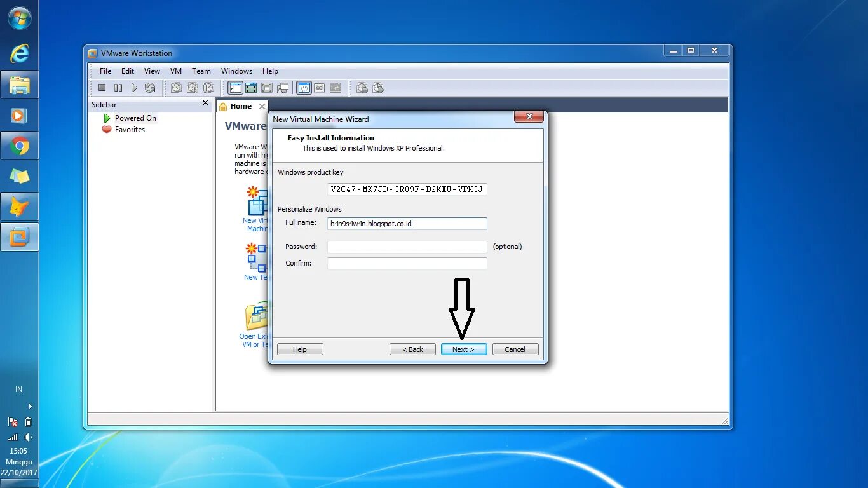
Task: Click the Console view toolbar icon
Action: coord(336,88)
